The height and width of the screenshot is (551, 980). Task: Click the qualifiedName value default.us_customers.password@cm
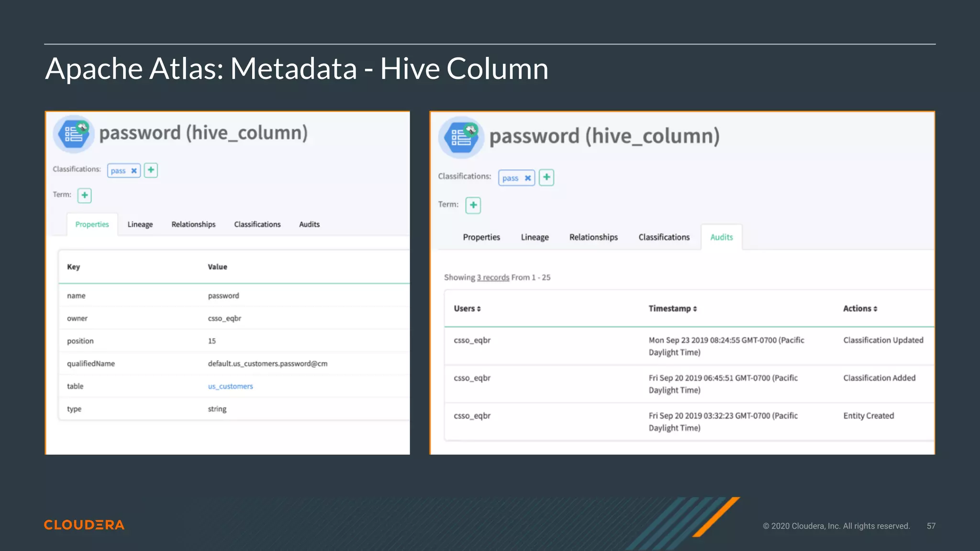click(267, 364)
